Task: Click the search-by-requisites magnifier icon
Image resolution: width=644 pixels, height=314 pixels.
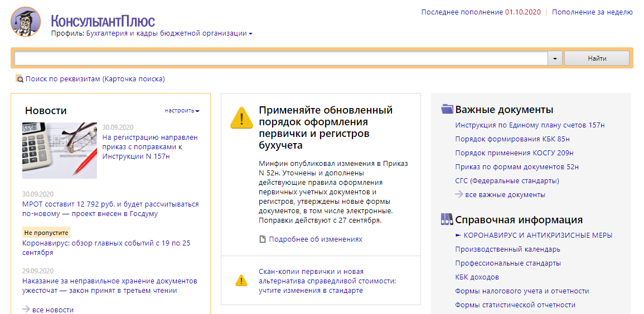Action: pos(19,79)
